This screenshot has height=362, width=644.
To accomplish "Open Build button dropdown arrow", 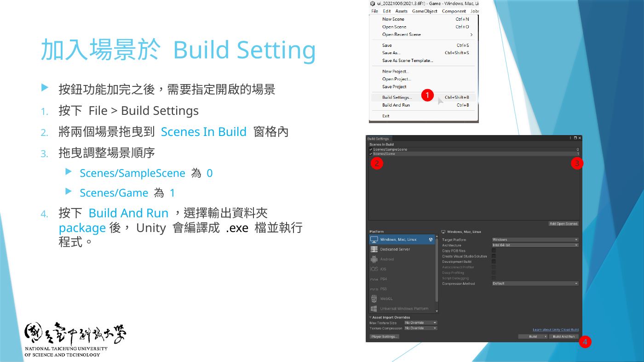I will (x=546, y=337).
